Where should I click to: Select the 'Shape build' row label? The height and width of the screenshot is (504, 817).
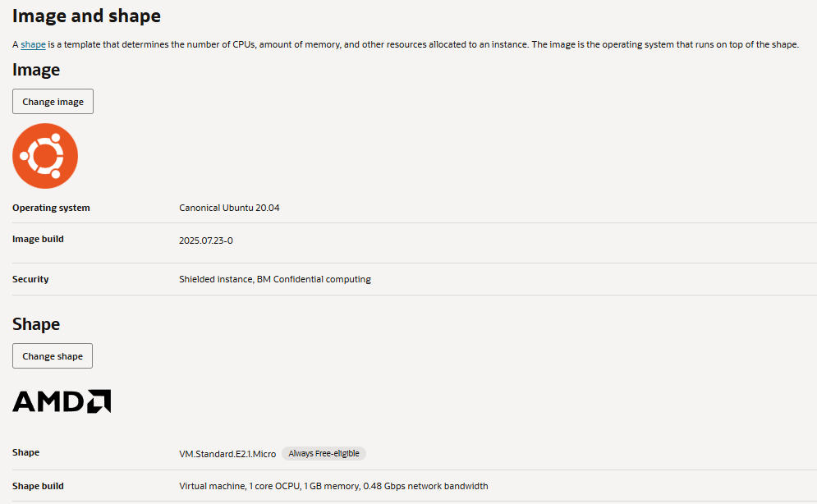pyautogui.click(x=38, y=485)
